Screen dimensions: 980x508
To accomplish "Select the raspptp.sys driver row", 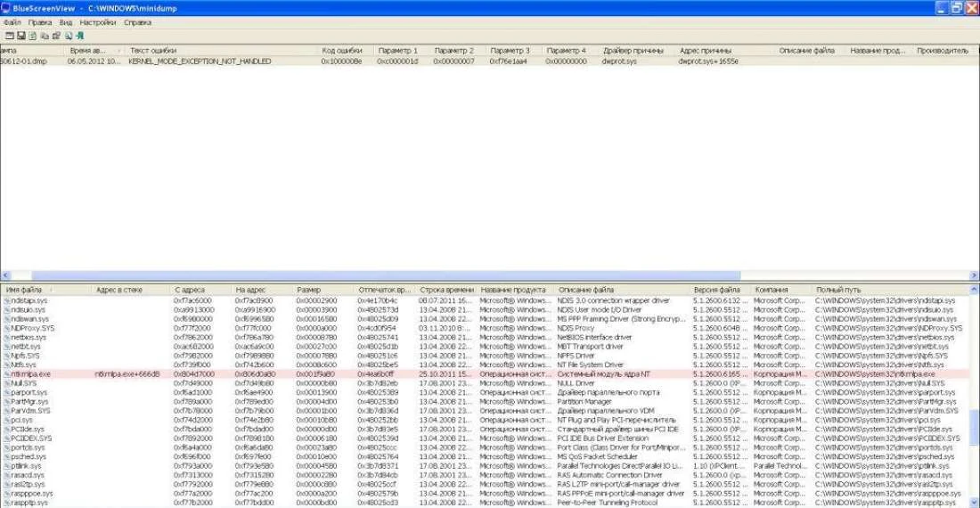I will pyautogui.click(x=485, y=503).
